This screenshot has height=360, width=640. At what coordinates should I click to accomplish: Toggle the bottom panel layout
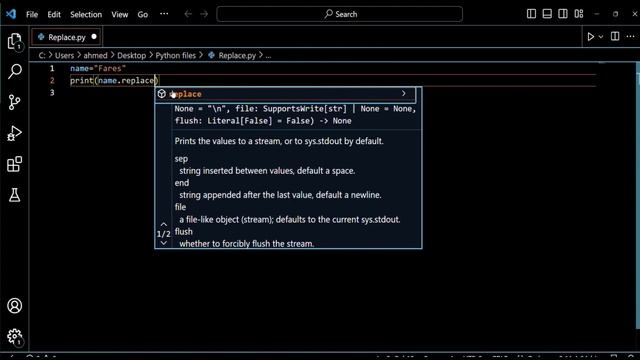(x=547, y=14)
